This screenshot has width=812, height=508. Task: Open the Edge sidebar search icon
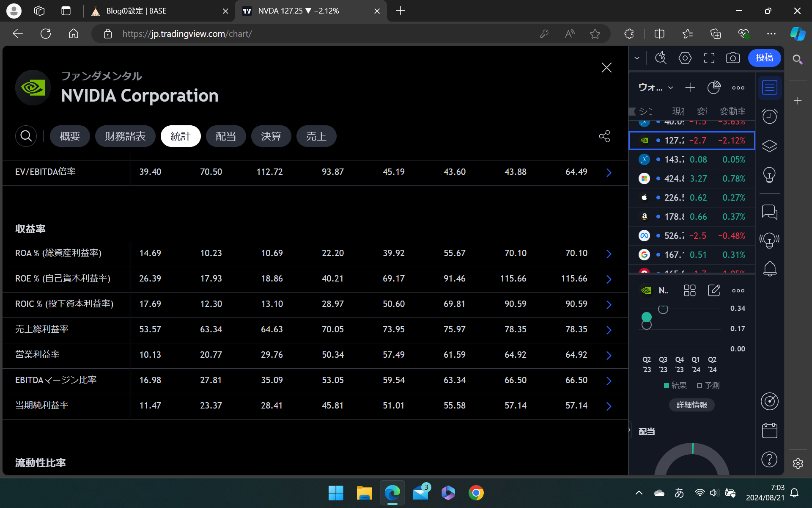798,59
